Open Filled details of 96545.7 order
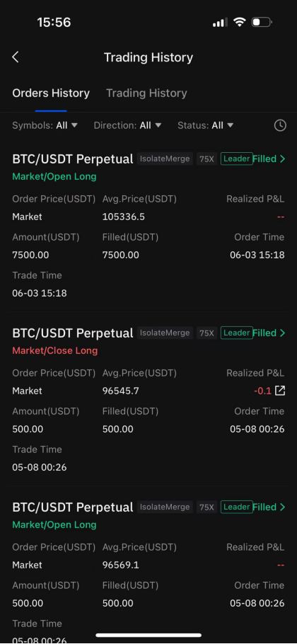The image size is (297, 644). pos(269,333)
